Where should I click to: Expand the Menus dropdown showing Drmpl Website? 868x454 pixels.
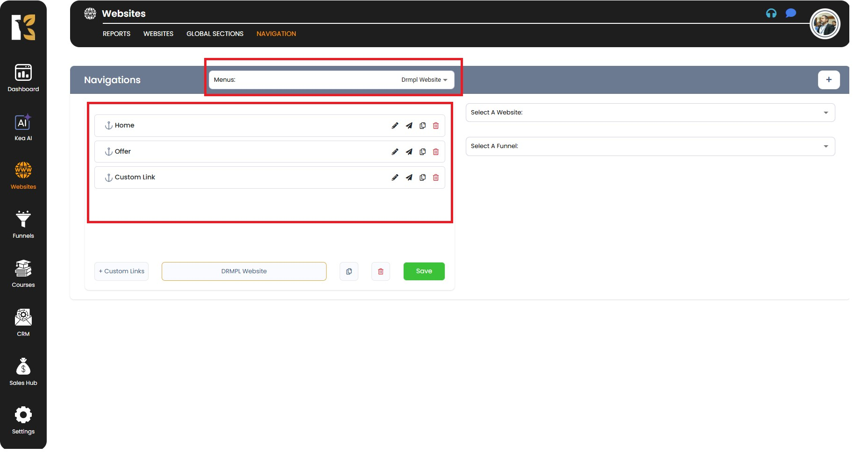tap(331, 80)
